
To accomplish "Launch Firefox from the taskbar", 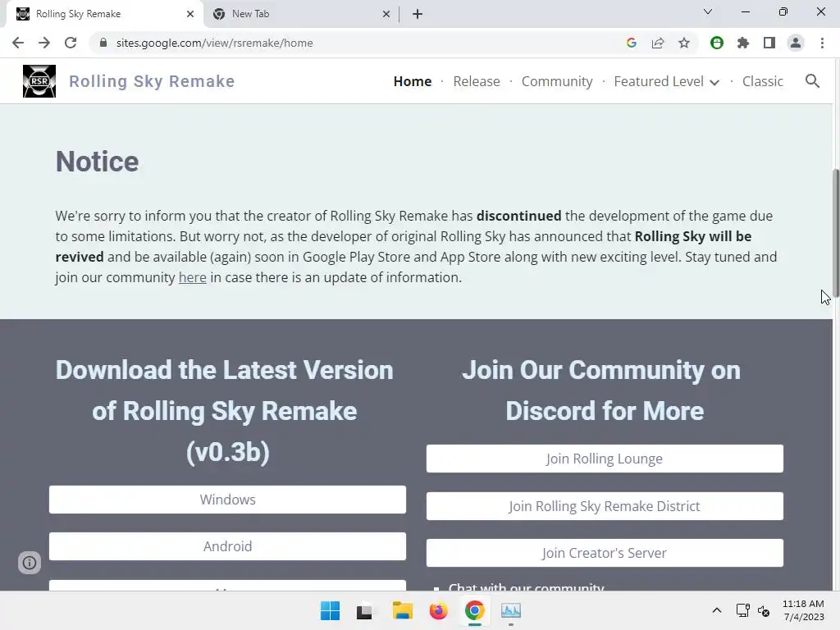I will tap(438, 610).
